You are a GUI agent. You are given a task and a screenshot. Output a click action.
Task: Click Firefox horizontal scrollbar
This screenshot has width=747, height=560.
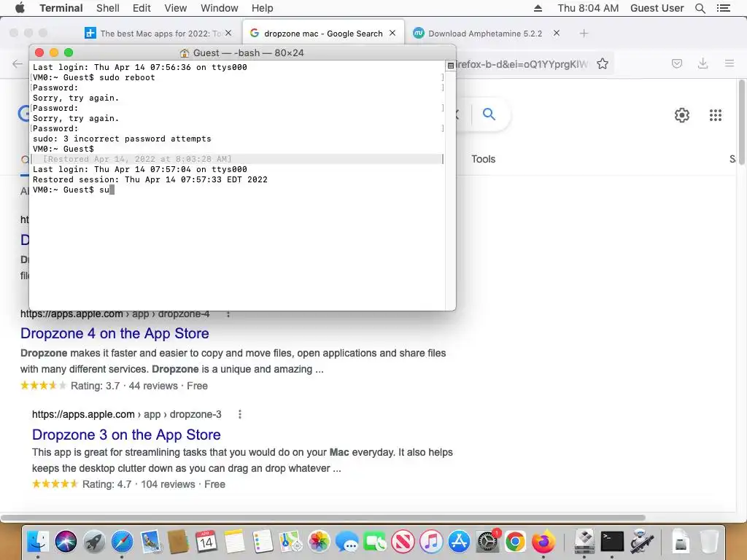tap(323, 518)
